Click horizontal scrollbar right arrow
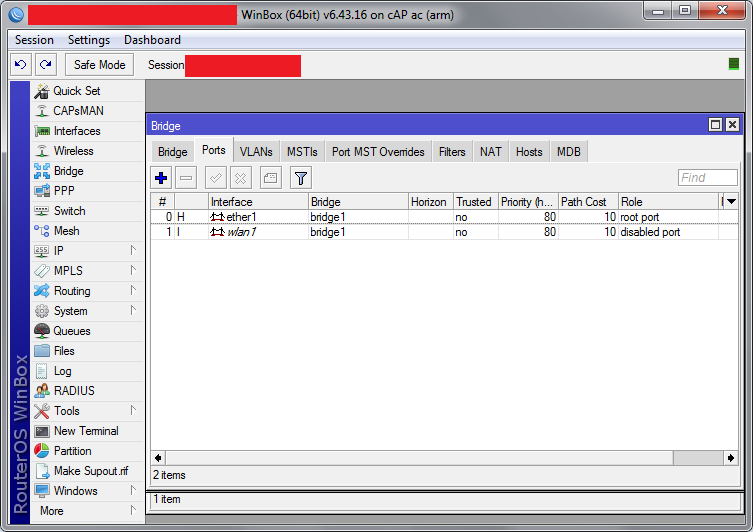The image size is (753, 532). 730,458
